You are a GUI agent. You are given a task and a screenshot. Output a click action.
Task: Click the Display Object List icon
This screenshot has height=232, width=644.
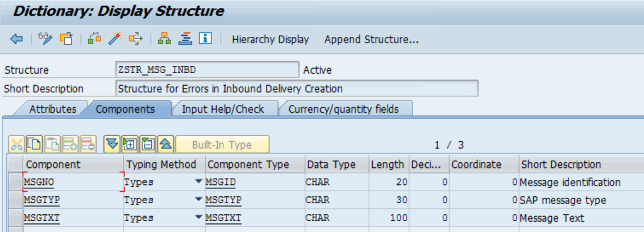[185, 39]
